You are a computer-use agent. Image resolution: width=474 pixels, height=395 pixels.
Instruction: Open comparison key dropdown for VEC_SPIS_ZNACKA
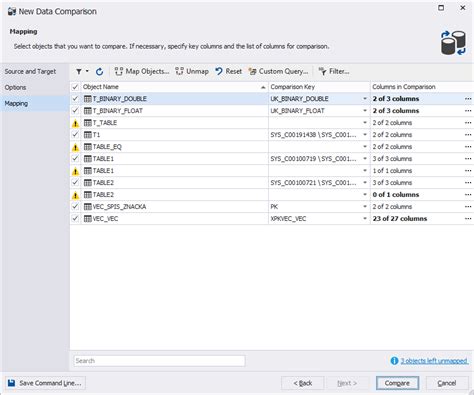[x=365, y=207]
